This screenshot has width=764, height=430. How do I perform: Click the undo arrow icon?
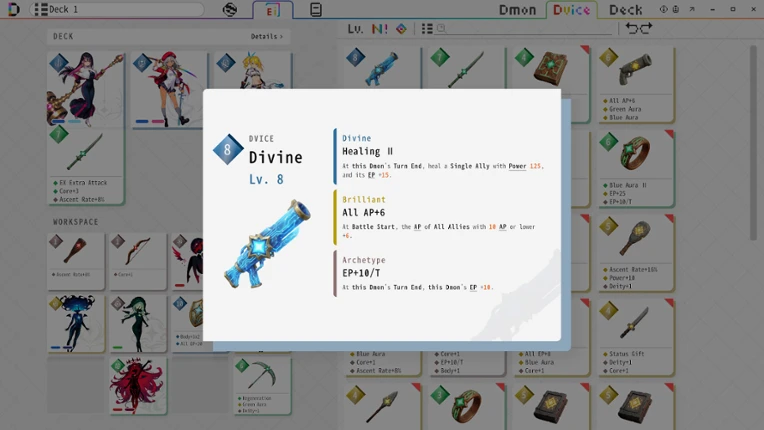(x=631, y=28)
